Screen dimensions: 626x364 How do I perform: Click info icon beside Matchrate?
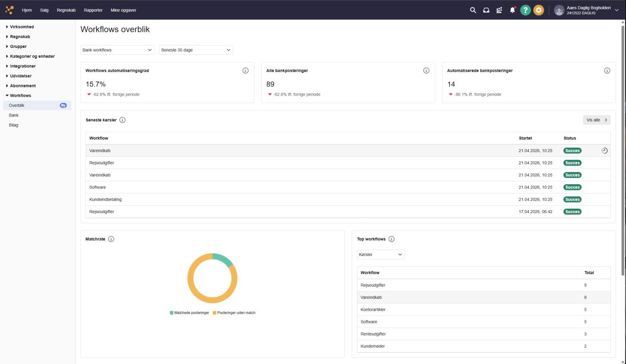click(111, 239)
